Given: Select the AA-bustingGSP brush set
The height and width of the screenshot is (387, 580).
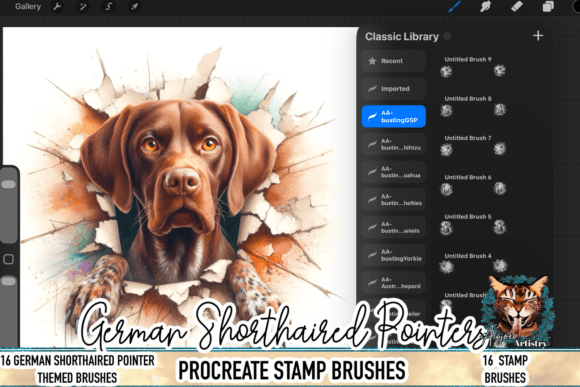Looking at the screenshot, I should (x=394, y=117).
